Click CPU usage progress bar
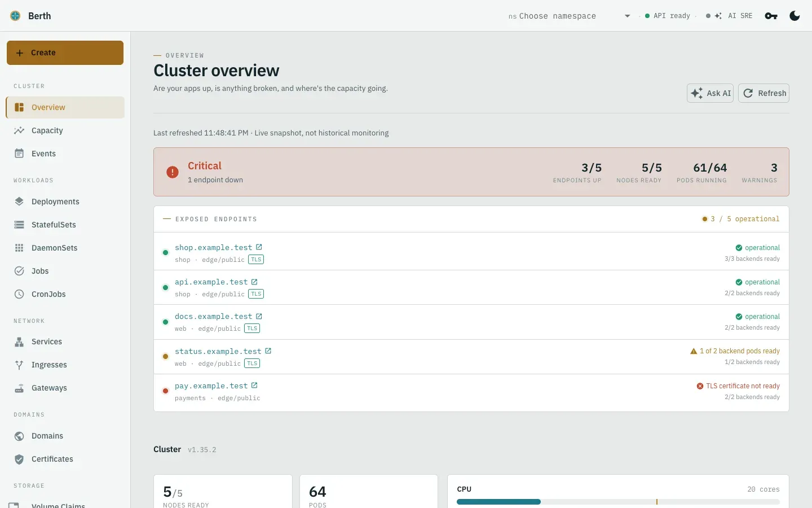 (x=618, y=502)
